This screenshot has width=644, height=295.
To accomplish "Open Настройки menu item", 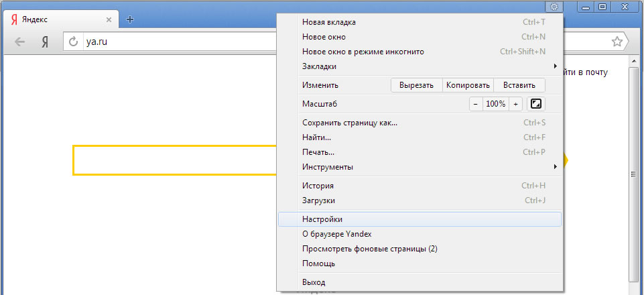I will pos(420,219).
